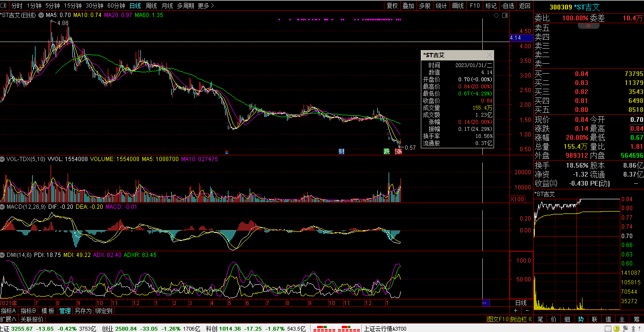Click the 标记 mark button
This screenshot has height=332, width=644.
point(491,6)
